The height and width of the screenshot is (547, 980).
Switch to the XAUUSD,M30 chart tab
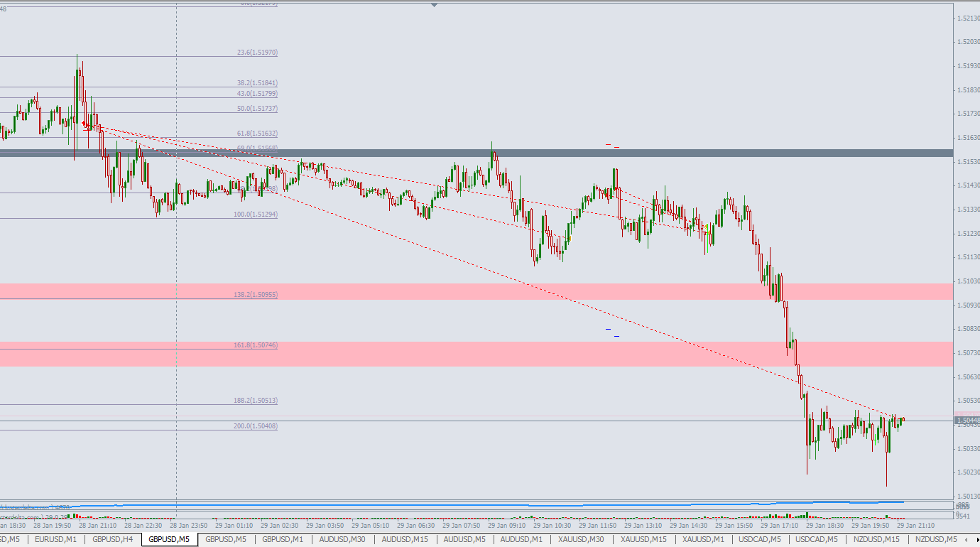581,540
